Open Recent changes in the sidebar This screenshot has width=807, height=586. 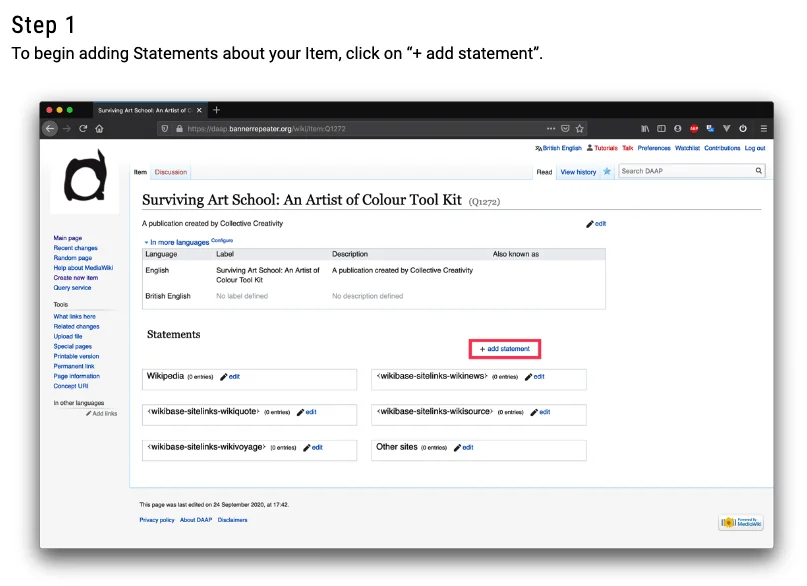(75, 248)
